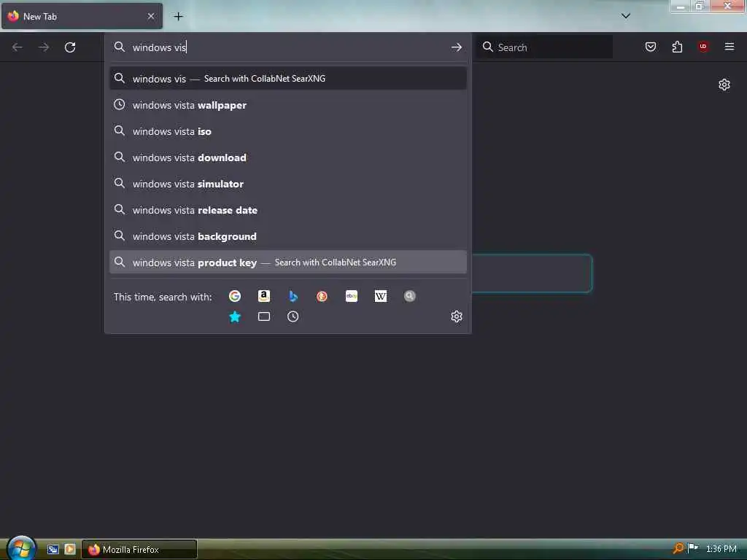Launch media player quick launch icon
Image resolution: width=747 pixels, height=560 pixels.
[70, 549]
